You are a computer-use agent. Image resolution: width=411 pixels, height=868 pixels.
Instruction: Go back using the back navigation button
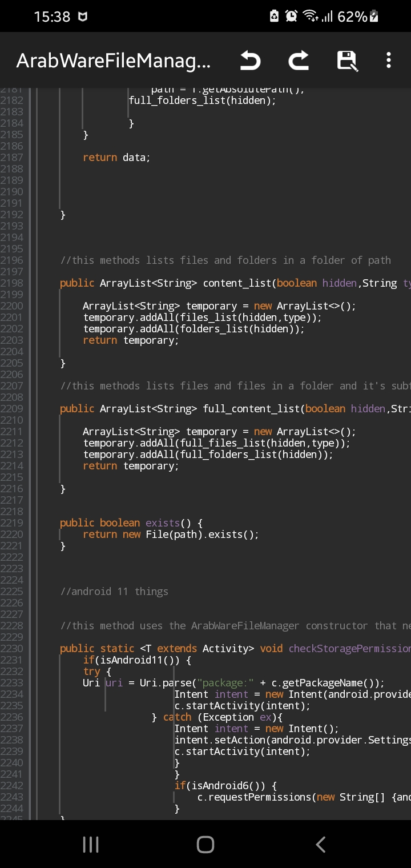[320, 844]
